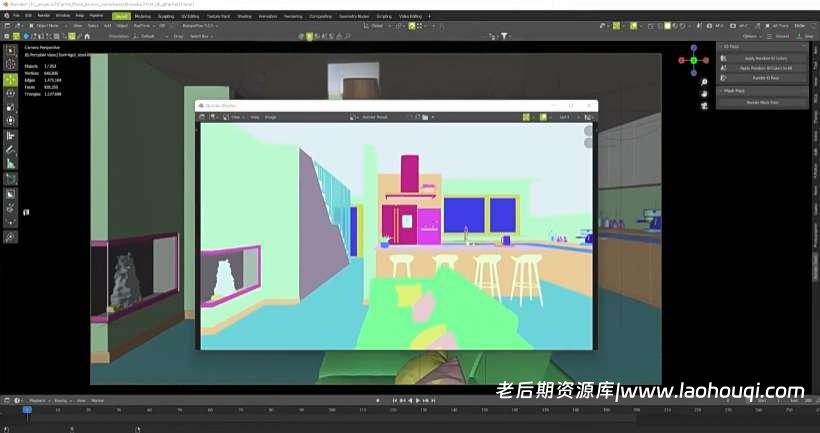Viewport: 820px width, 433px height.
Task: Open Playback dropdown in timeline
Action: 39,401
